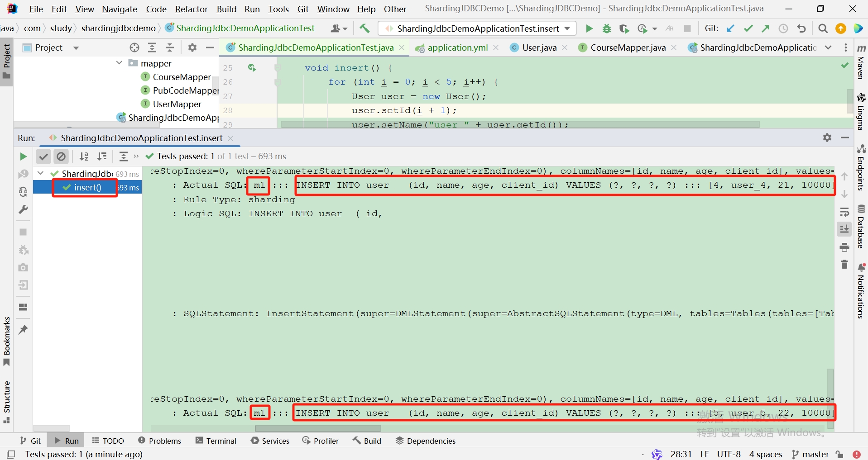Open the Navigate menu

click(x=120, y=9)
